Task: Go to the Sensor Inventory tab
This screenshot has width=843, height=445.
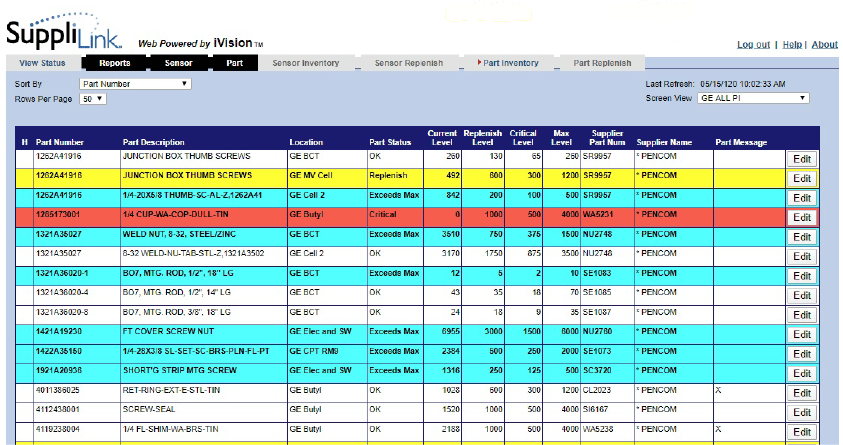Action: tap(305, 63)
